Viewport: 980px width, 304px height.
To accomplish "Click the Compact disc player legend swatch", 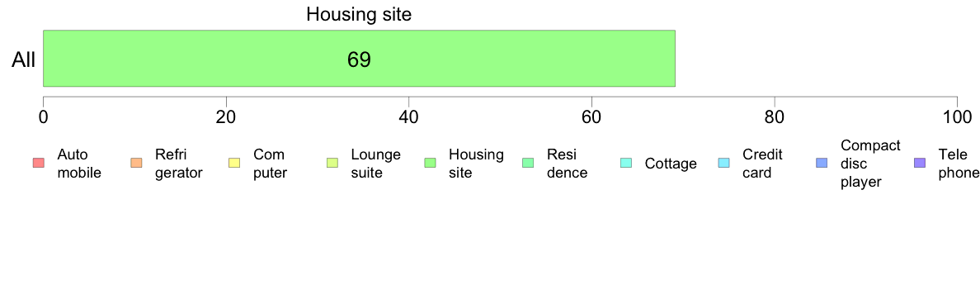I will click(x=822, y=164).
